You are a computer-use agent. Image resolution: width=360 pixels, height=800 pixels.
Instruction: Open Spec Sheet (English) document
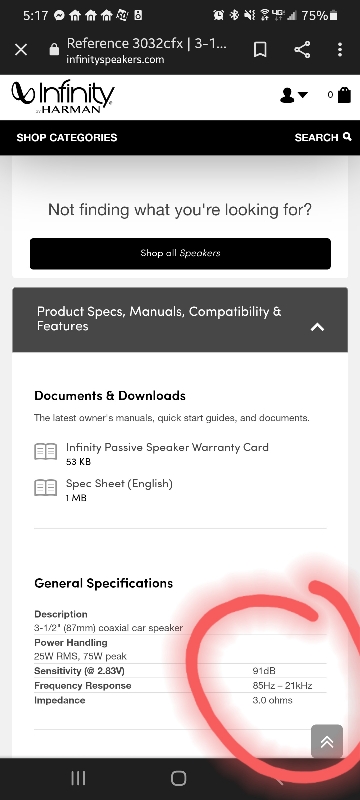point(119,484)
